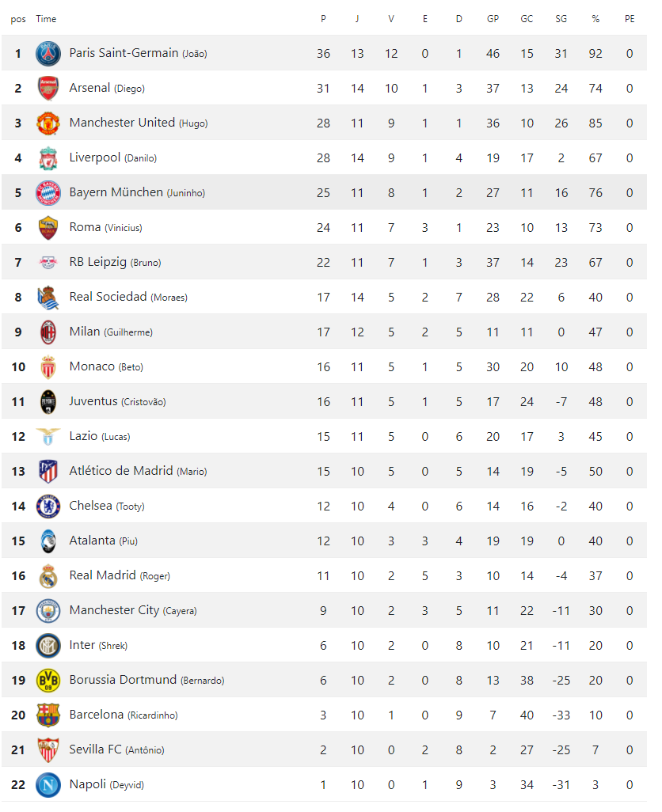
Task: Click the Roma club crest
Action: (x=48, y=228)
